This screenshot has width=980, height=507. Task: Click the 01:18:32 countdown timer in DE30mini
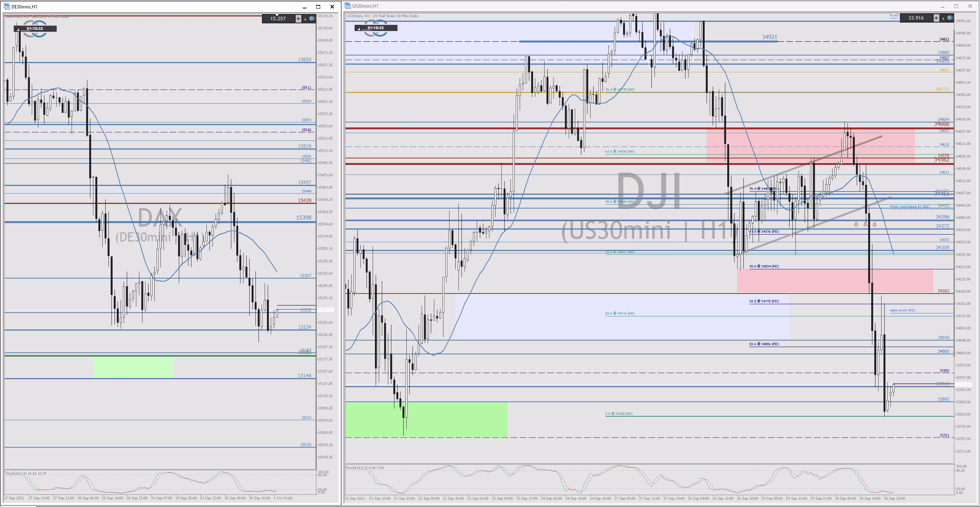click(35, 29)
